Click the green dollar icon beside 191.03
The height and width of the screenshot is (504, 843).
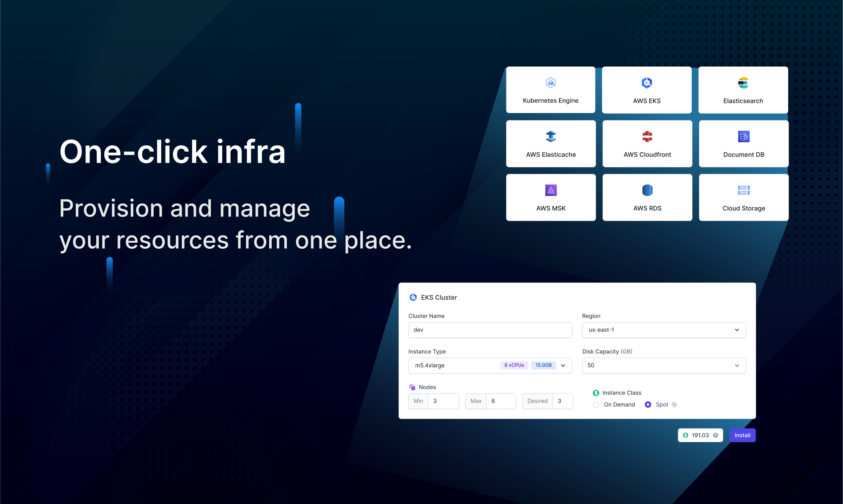(x=685, y=435)
